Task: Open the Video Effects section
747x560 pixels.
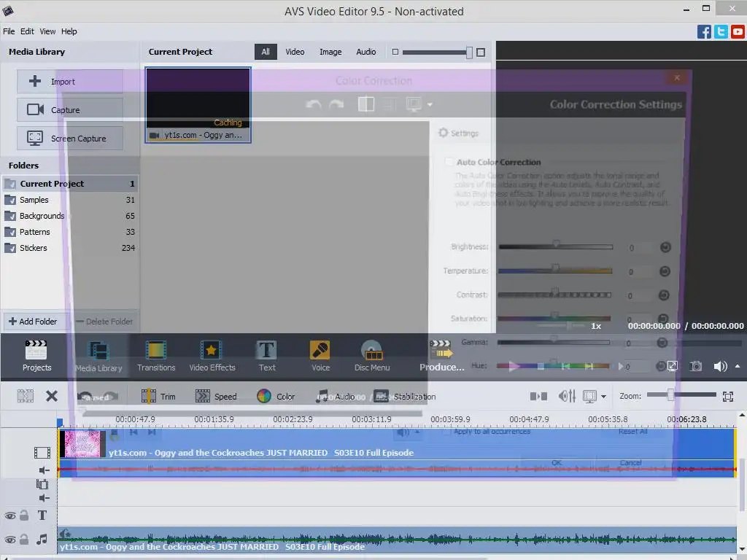Action: (x=212, y=355)
